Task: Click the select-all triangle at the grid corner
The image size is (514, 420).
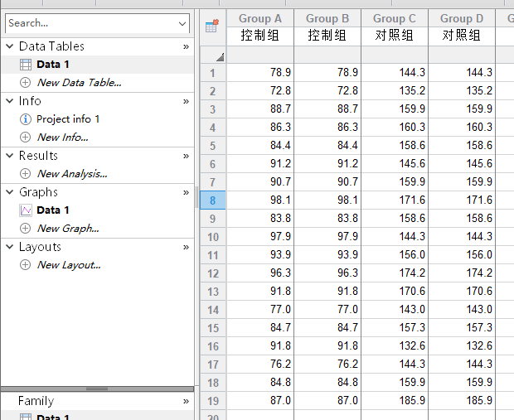Action: pyautogui.click(x=220, y=57)
